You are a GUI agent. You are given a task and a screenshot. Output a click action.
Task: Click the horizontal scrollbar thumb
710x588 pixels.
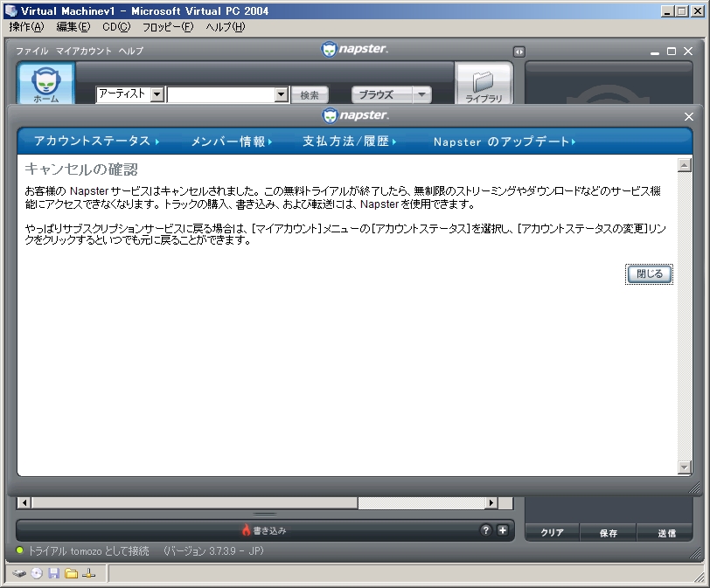pyautogui.click(x=195, y=502)
